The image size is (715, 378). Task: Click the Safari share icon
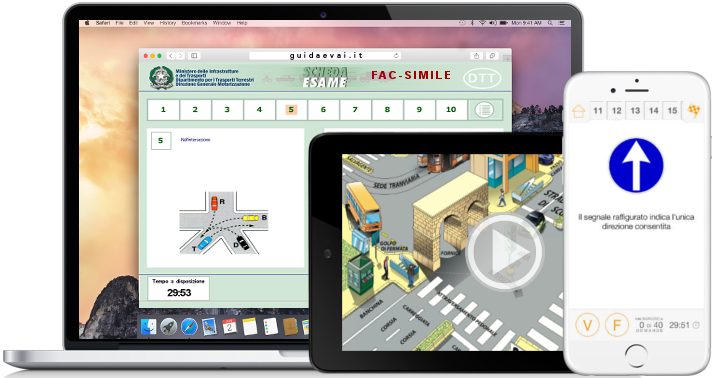(x=477, y=56)
